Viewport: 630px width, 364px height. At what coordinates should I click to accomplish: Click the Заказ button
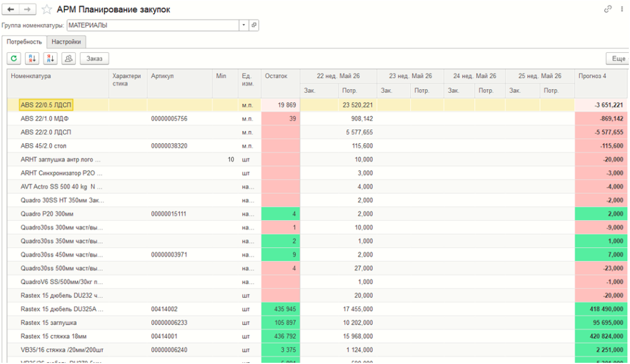pos(94,58)
